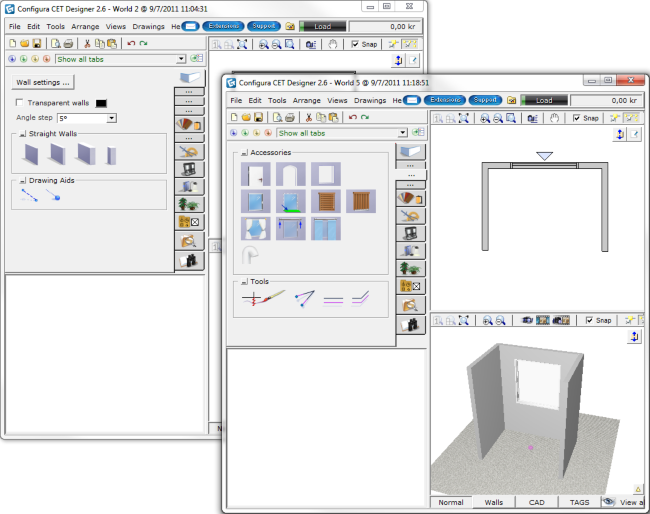650x514 pixels.
Task: Select the glass window accessory
Action: point(255,201)
